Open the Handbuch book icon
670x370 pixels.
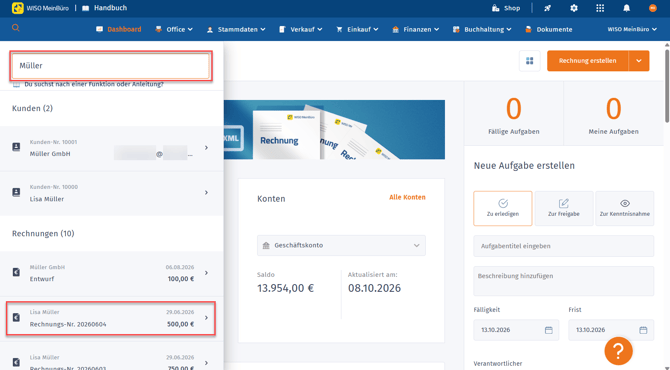point(85,8)
